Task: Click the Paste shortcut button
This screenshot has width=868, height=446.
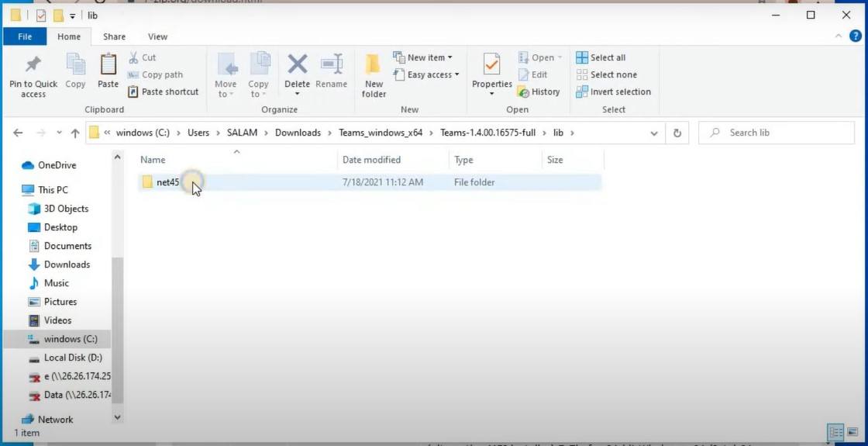Action: click(163, 92)
